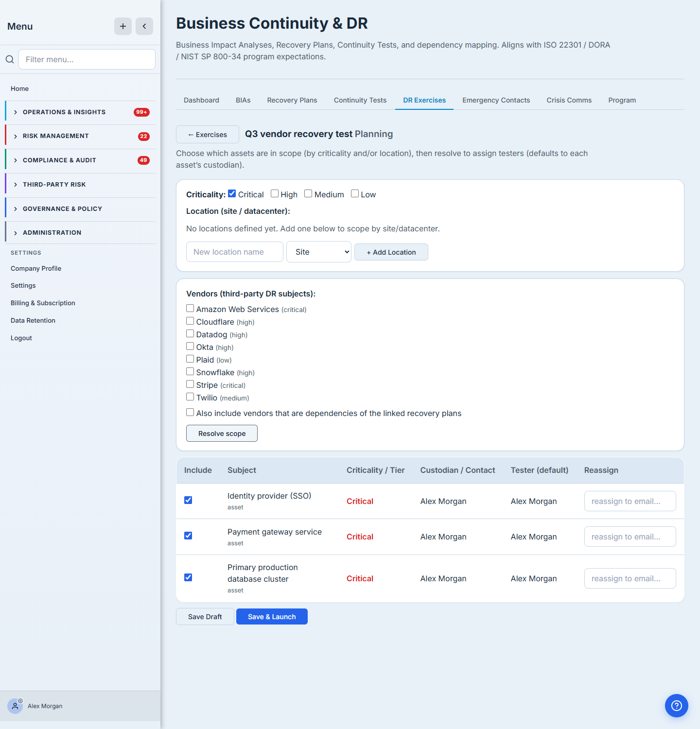Check the Medium criticality checkbox

click(x=308, y=193)
